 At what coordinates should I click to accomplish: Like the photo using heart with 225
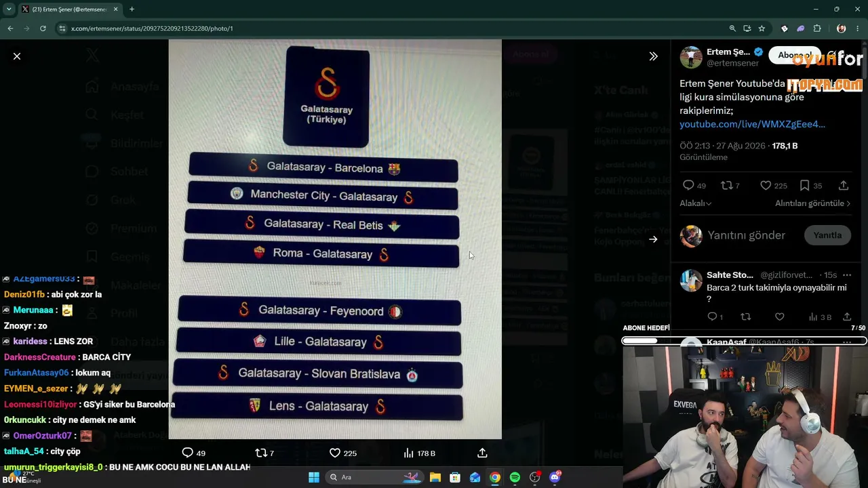[334, 453]
